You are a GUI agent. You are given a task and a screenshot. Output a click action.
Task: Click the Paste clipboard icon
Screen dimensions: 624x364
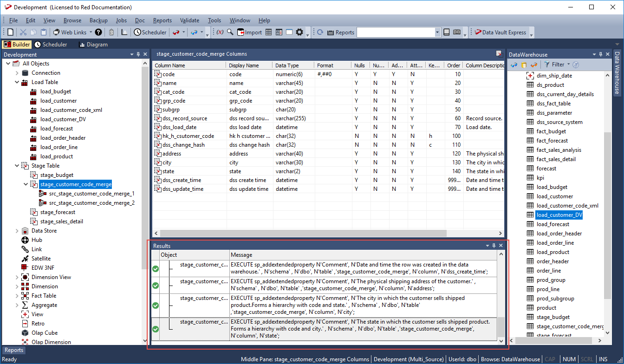(x=44, y=32)
